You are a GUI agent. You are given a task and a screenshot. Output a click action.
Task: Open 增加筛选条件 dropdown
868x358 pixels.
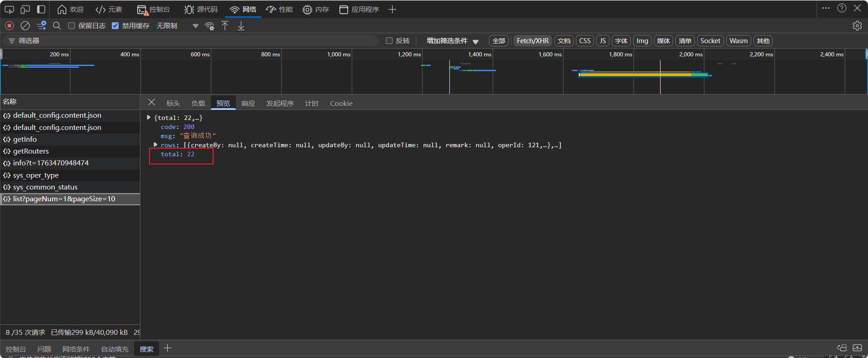[452, 40]
